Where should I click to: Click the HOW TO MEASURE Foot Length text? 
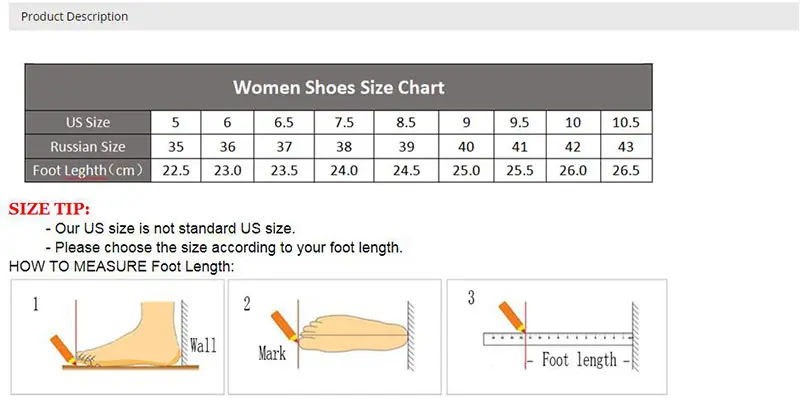(121, 266)
